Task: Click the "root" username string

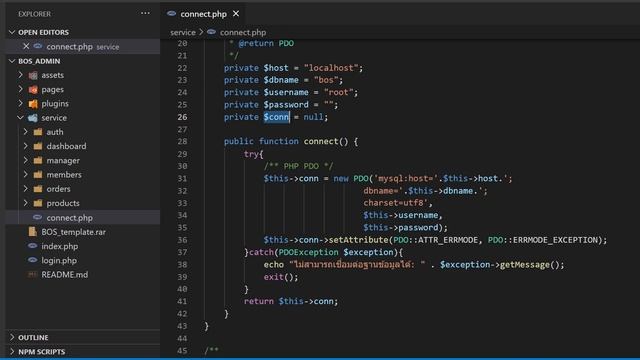Action: (338, 92)
